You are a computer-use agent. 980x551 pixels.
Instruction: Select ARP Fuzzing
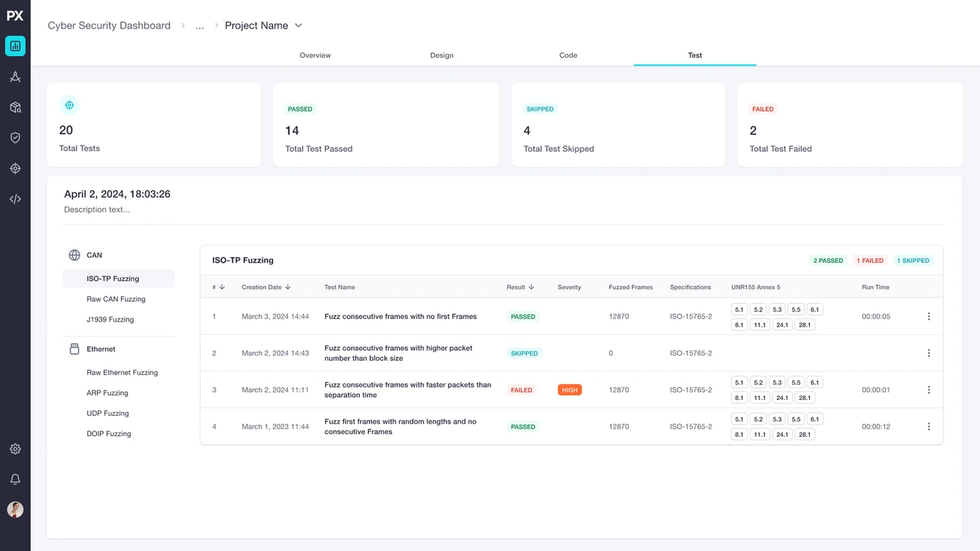108,393
